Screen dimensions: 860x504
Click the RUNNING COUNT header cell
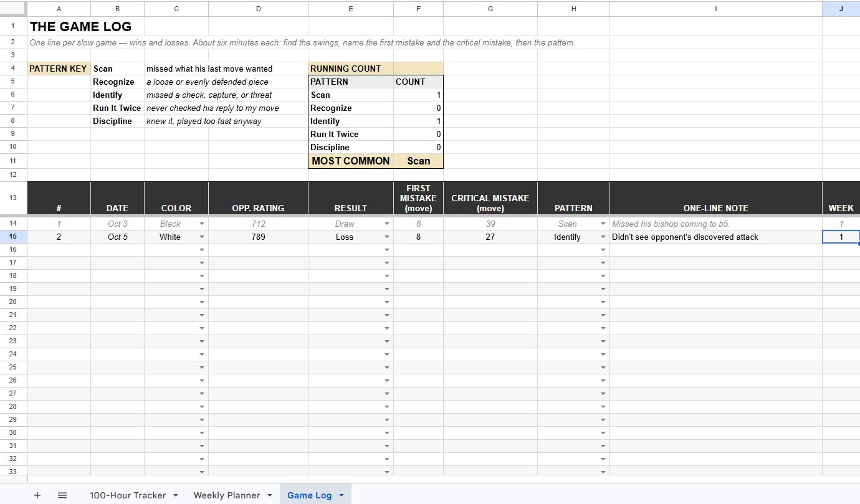[x=351, y=69]
